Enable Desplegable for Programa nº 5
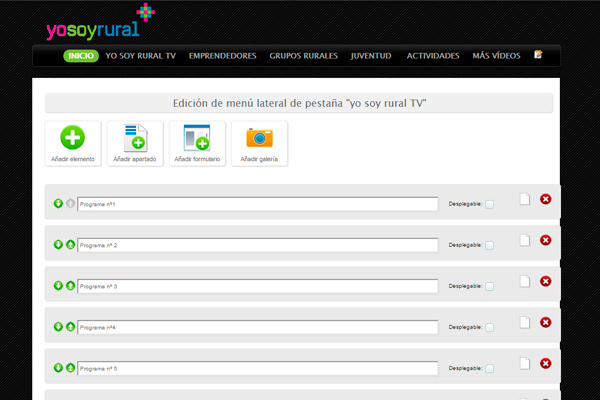This screenshot has width=600, height=400. 489,369
